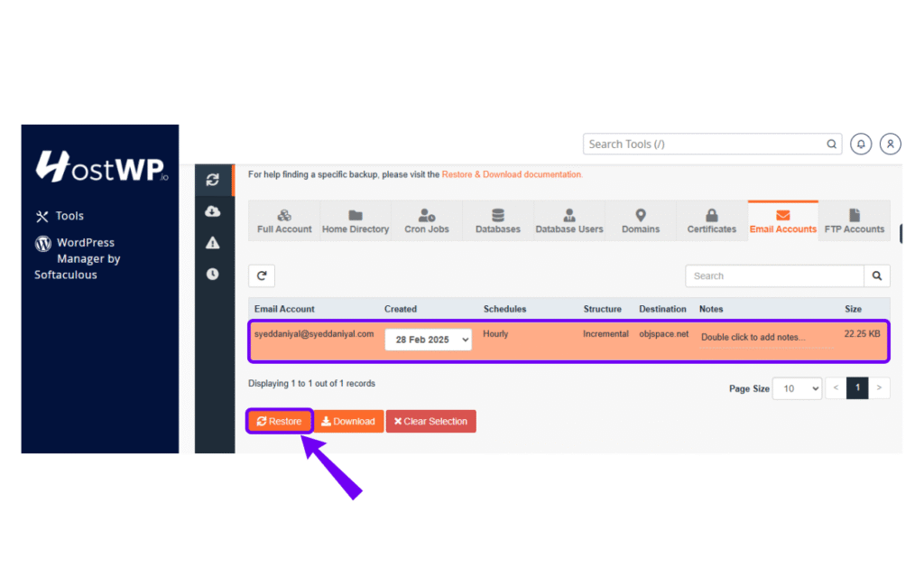Go to the Domains tab
Viewport: 924px width, 578px height.
pos(641,221)
